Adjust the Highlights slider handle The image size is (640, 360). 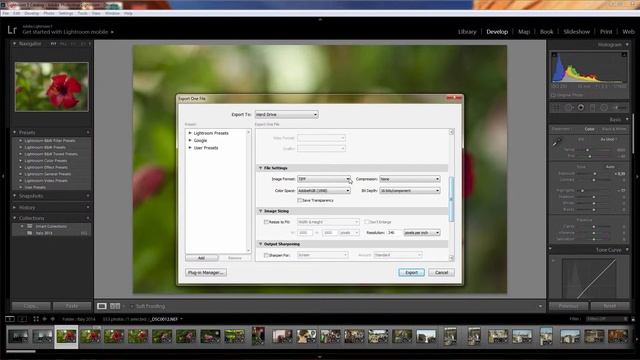pyautogui.click(x=582, y=191)
